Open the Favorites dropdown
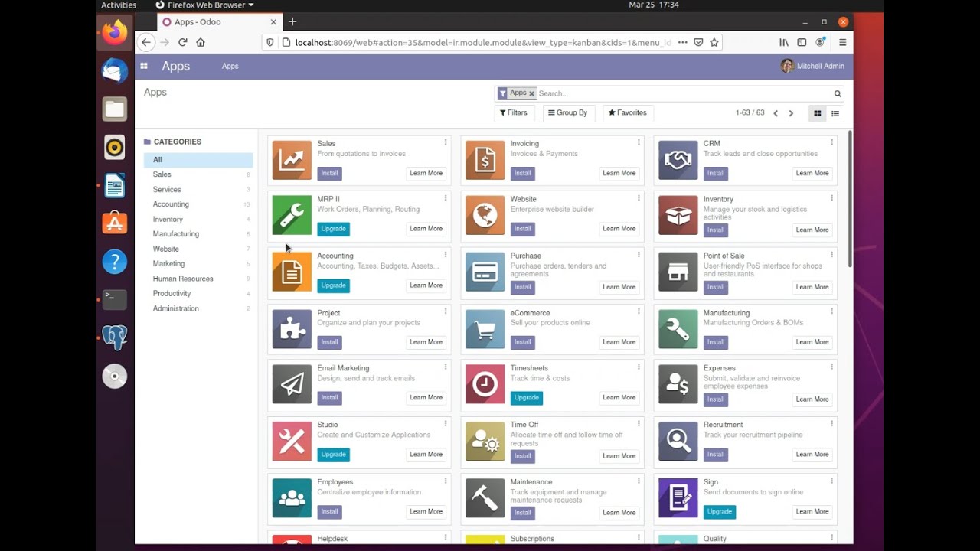 pyautogui.click(x=628, y=113)
